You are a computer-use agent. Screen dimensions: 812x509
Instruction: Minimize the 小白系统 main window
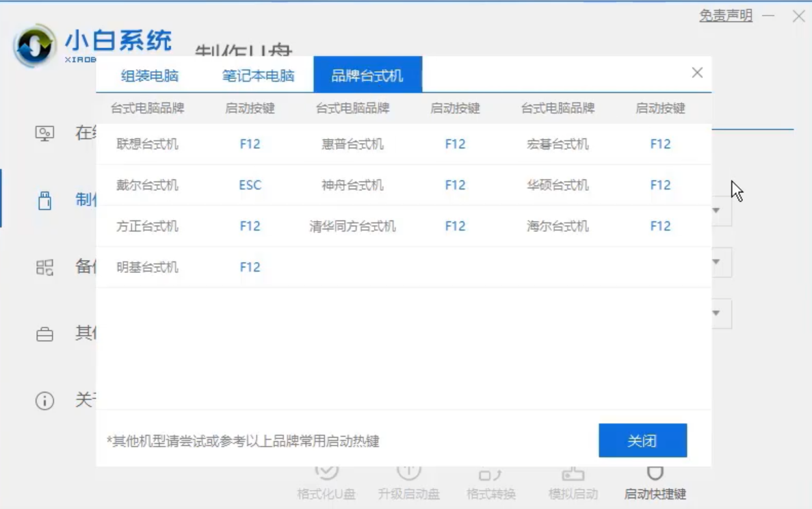768,16
